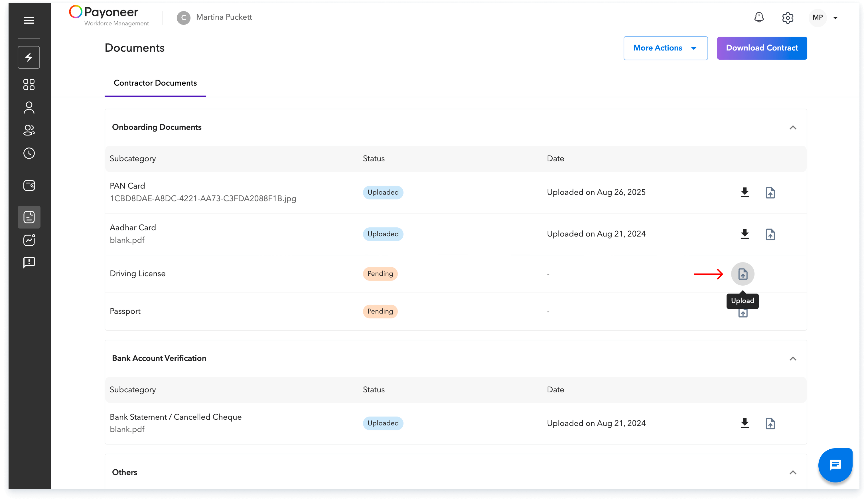Select the Contractor Documents tab
Viewport: 868px width, 503px height.
tap(155, 83)
